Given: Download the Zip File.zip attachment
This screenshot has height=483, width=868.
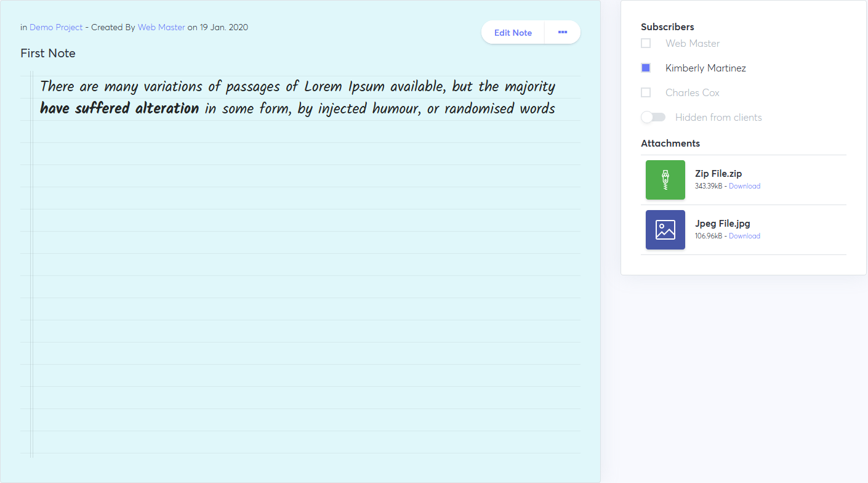Looking at the screenshot, I should pyautogui.click(x=744, y=186).
